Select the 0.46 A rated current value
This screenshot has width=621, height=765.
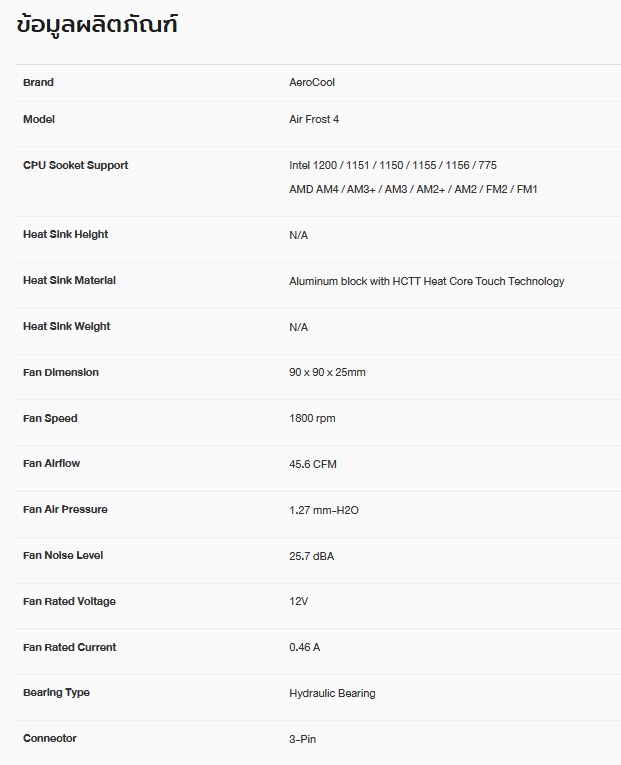(304, 648)
